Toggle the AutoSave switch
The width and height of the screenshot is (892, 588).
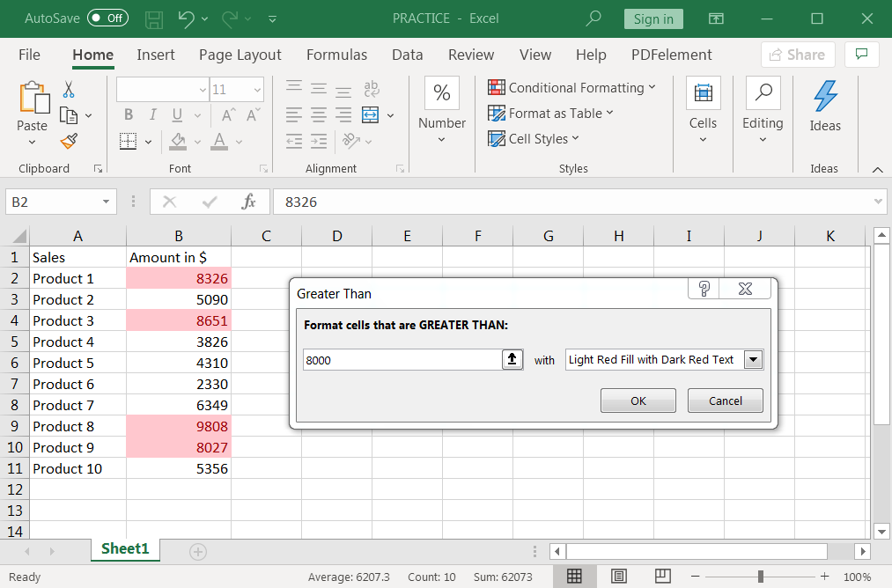[x=107, y=18]
